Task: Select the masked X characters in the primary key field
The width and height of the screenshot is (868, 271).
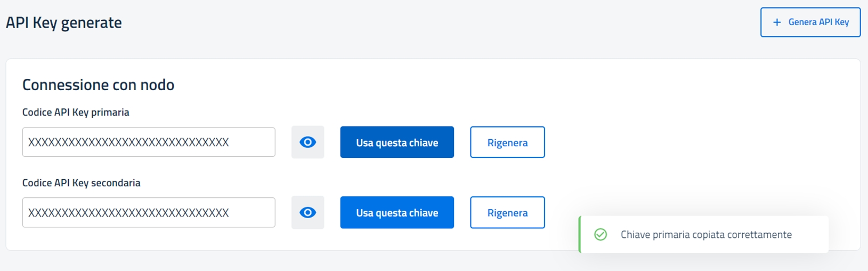Action: point(128,142)
